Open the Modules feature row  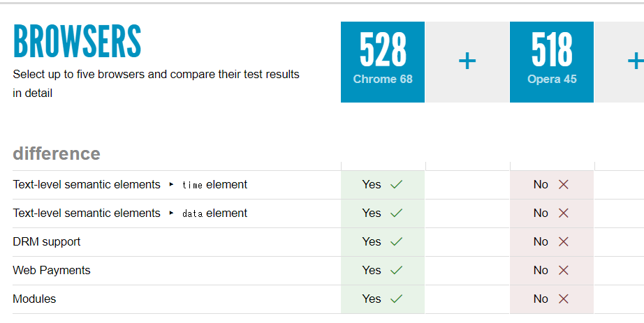tap(34, 299)
